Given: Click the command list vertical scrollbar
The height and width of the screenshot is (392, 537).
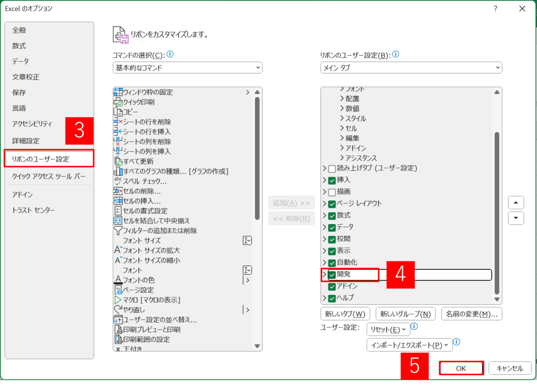Looking at the screenshot, I should (x=257, y=173).
